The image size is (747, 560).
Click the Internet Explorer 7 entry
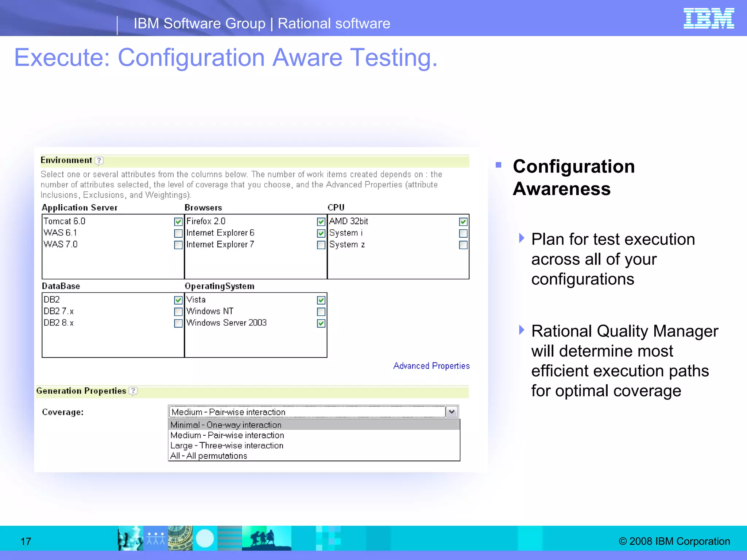click(220, 244)
